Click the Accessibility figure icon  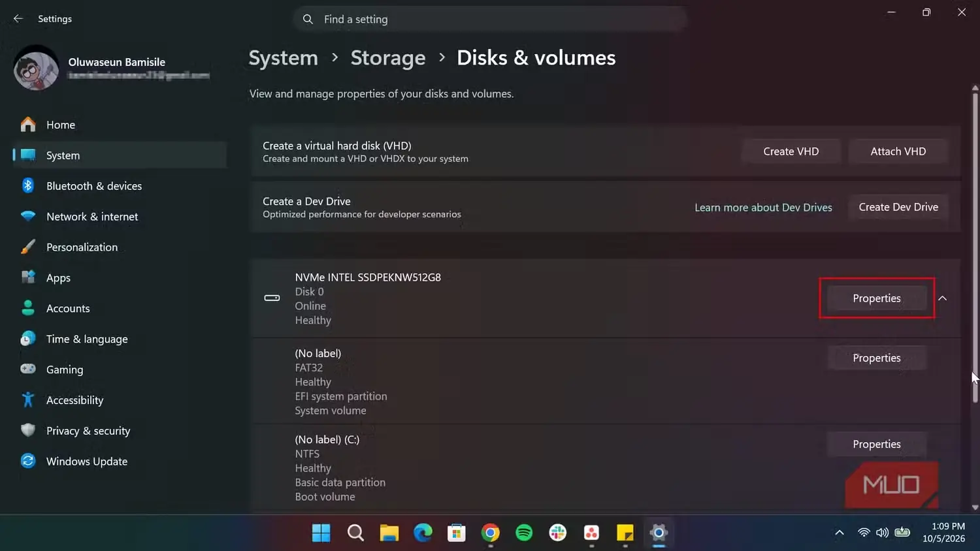pyautogui.click(x=28, y=400)
